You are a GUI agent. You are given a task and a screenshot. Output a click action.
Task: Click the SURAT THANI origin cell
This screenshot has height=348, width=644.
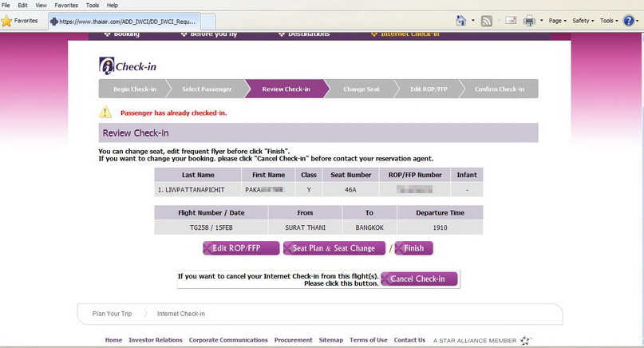305,227
